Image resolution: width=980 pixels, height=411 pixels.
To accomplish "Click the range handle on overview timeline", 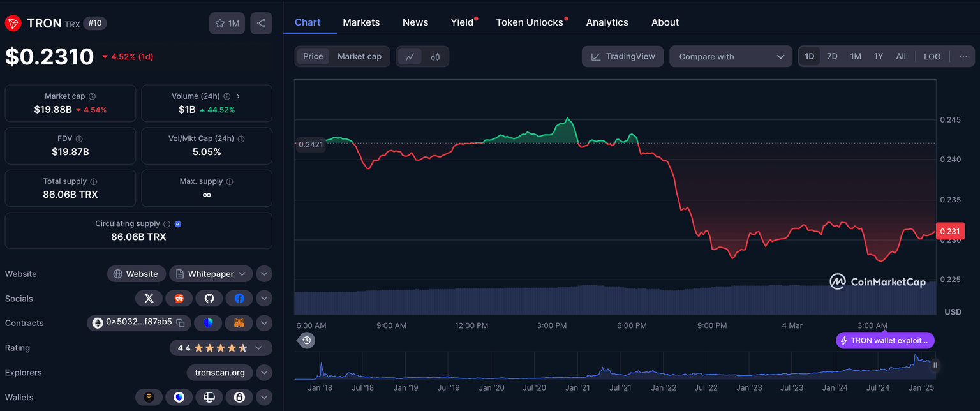I will (935, 366).
